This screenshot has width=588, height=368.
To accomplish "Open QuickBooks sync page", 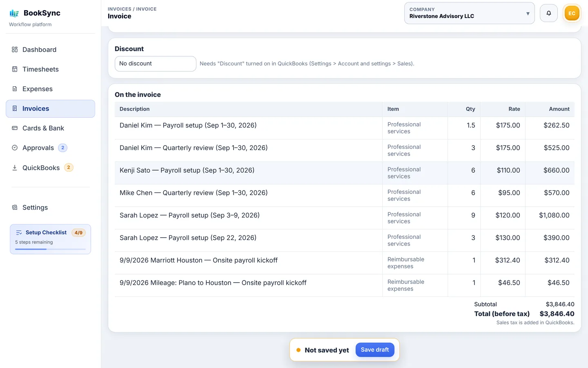I will (50, 168).
